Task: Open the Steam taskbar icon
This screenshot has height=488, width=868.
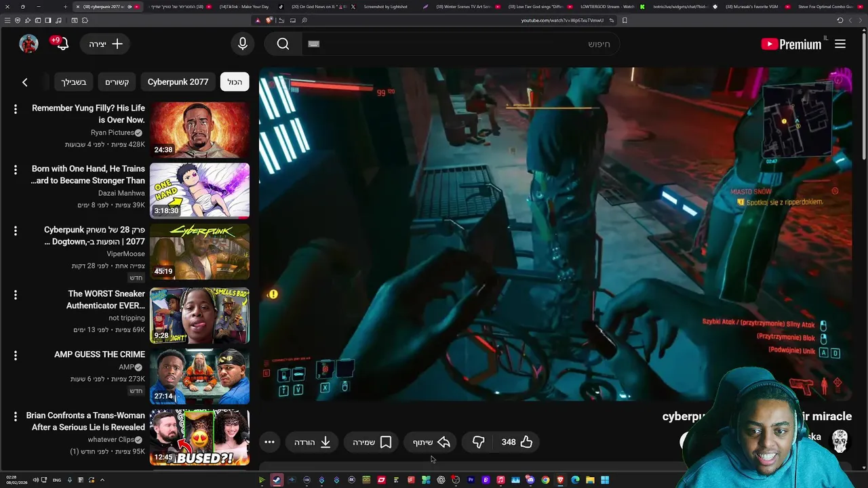Action: [x=277, y=480]
